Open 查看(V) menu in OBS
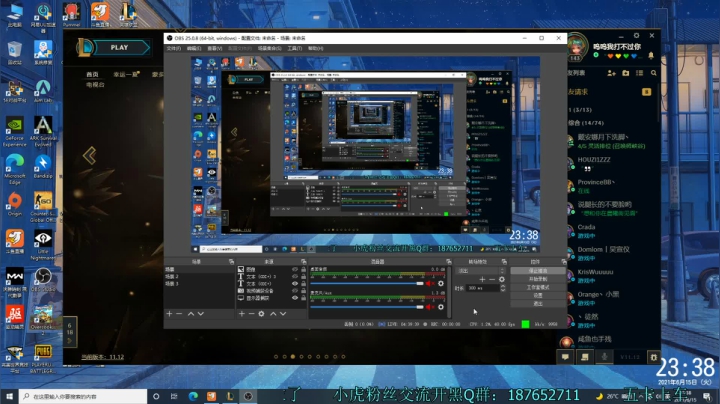The image size is (720, 404). click(x=214, y=48)
